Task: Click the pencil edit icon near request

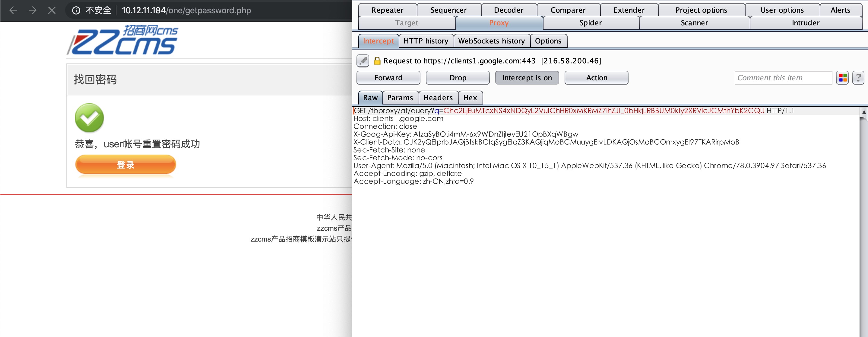Action: [x=363, y=61]
